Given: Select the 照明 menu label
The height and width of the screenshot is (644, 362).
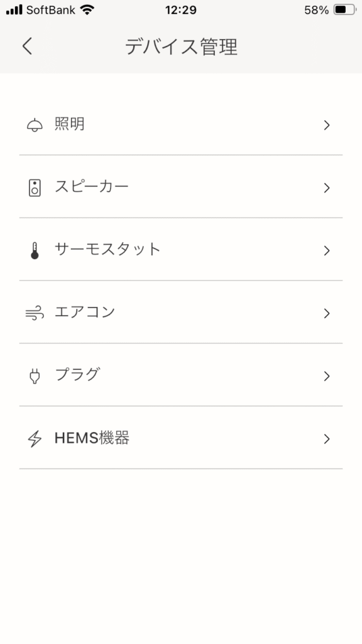Looking at the screenshot, I should (x=69, y=124).
